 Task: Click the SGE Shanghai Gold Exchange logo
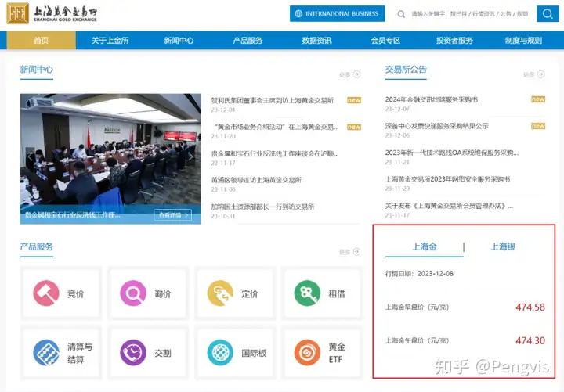[52, 13]
